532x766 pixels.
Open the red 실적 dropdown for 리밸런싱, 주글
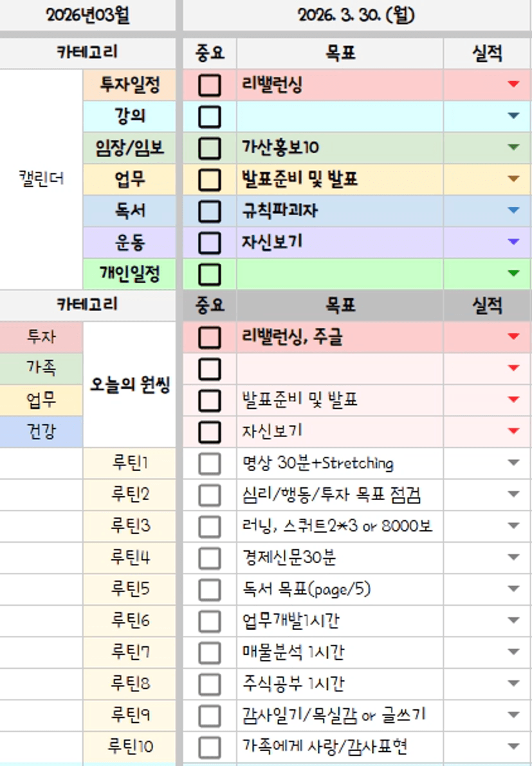[513, 337]
